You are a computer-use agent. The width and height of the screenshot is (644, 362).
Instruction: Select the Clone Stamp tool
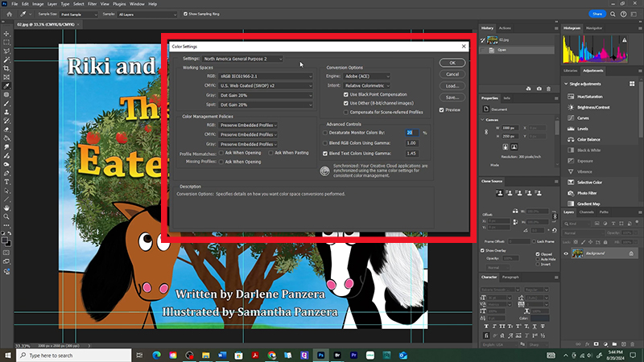[6, 112]
